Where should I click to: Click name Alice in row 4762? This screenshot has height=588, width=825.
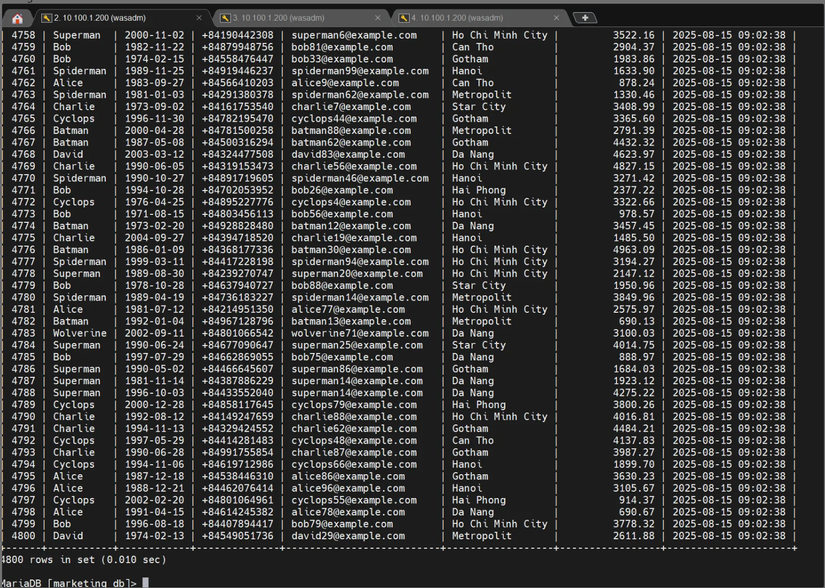pyautogui.click(x=68, y=83)
